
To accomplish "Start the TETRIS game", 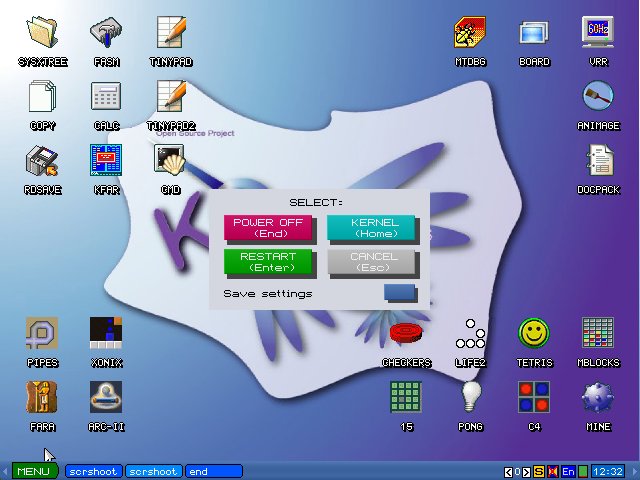I will (x=534, y=334).
